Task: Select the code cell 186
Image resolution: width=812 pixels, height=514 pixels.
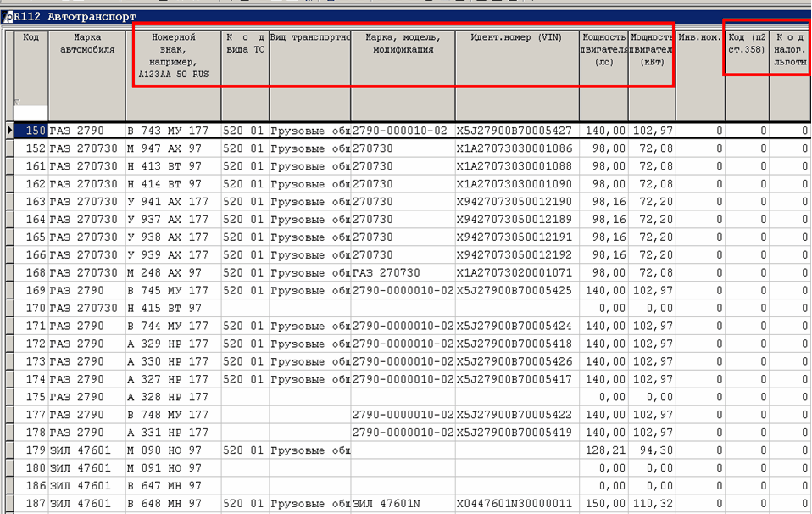Action: coord(31,486)
